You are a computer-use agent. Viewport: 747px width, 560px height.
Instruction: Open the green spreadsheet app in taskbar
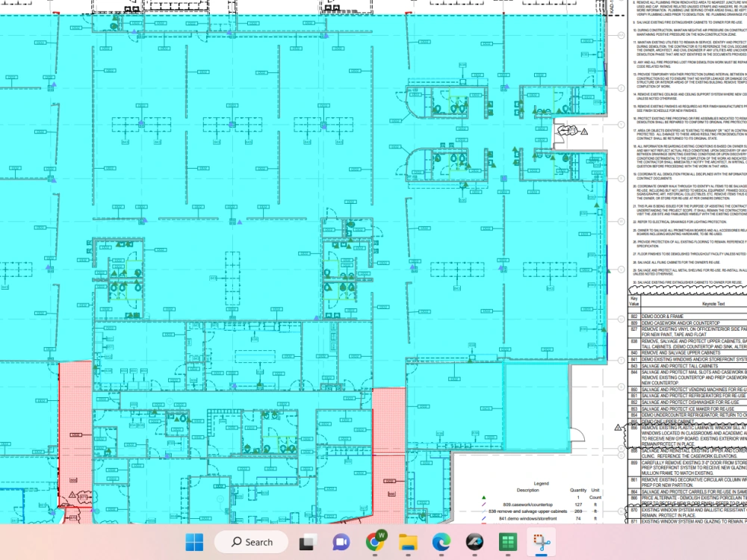coord(508,542)
